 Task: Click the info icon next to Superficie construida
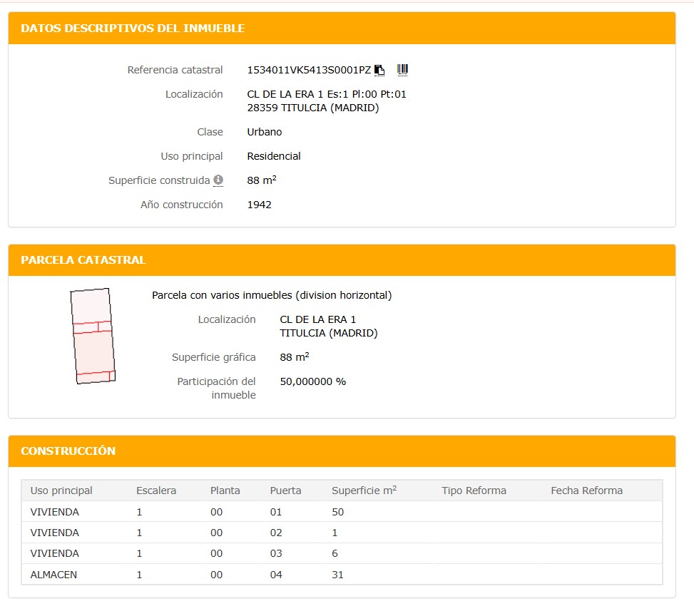pyautogui.click(x=218, y=180)
